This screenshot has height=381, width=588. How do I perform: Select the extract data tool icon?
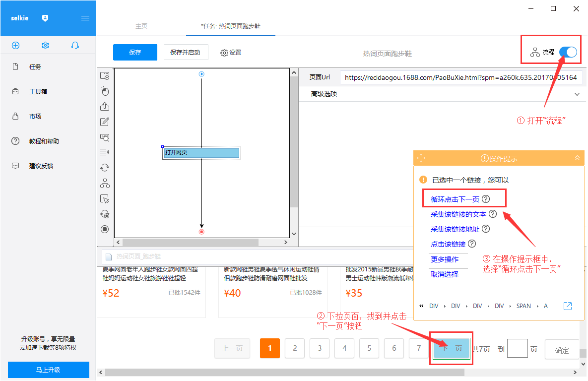click(105, 107)
